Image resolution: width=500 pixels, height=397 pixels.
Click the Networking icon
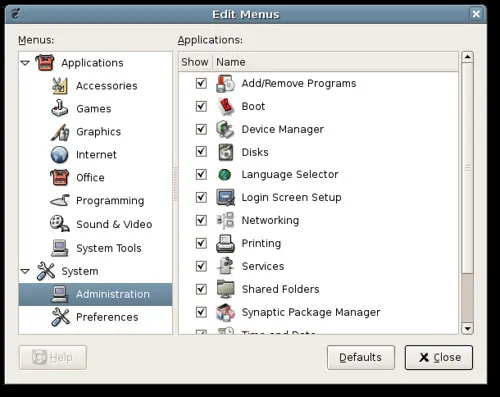coord(225,220)
